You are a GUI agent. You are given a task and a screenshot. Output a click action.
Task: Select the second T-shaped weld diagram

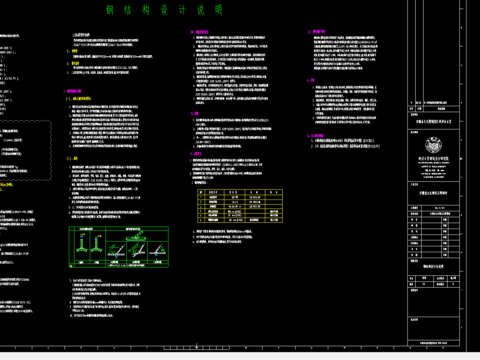point(97,244)
